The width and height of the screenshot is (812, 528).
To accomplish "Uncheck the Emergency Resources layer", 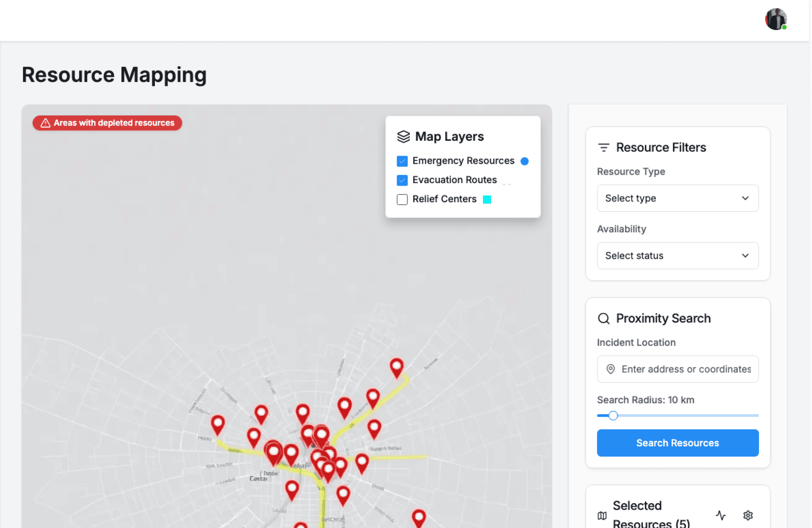I will click(x=402, y=161).
